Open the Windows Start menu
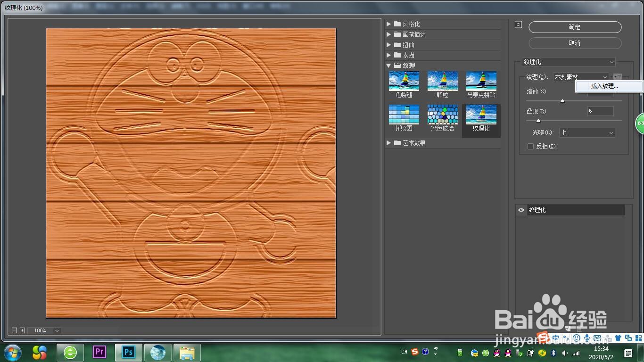The width and height of the screenshot is (644, 362). tap(12, 352)
